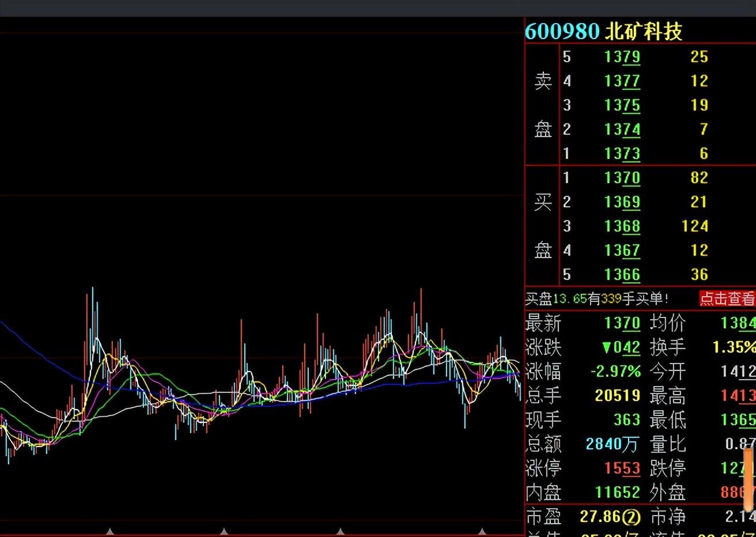This screenshot has width=756, height=537.
Task: Click the 市盈 value 27.86
Action: pyautogui.click(x=602, y=517)
